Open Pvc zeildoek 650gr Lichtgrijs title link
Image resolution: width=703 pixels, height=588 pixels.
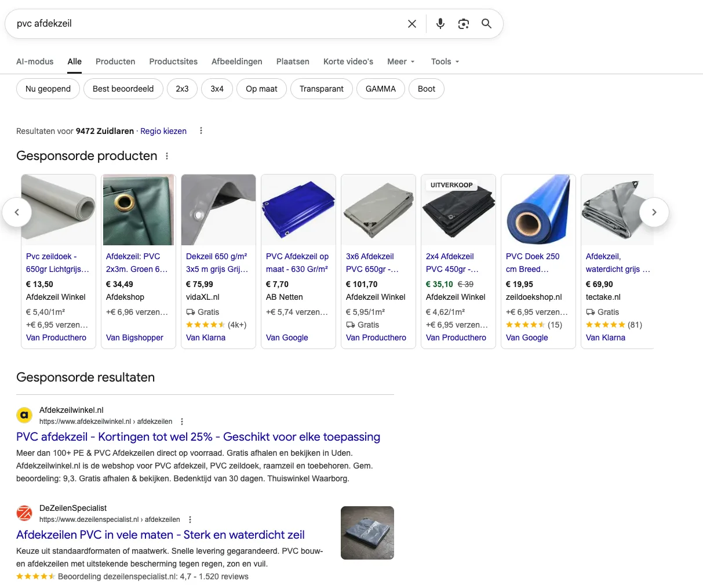(57, 263)
